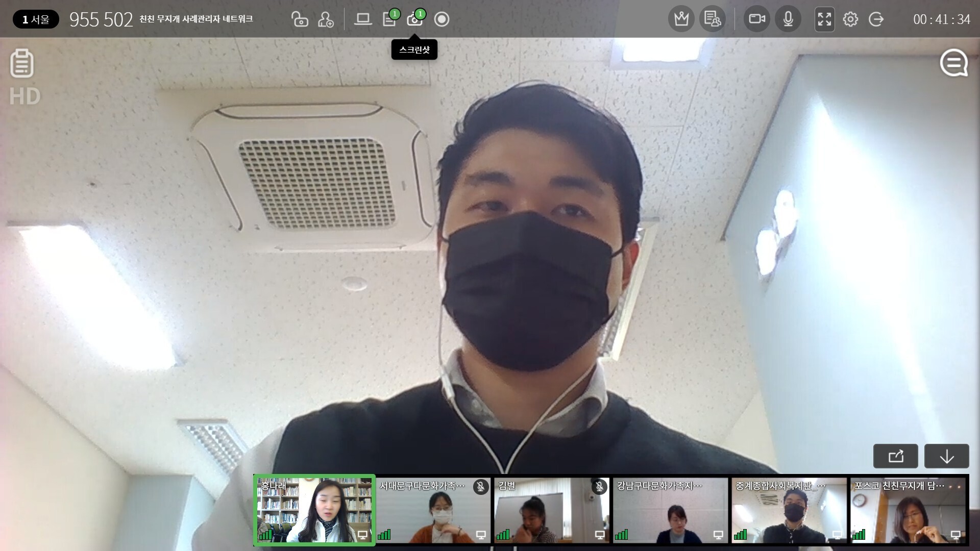Click the elapsed timer 00:41:34
The width and height of the screenshot is (980, 551).
tap(942, 19)
